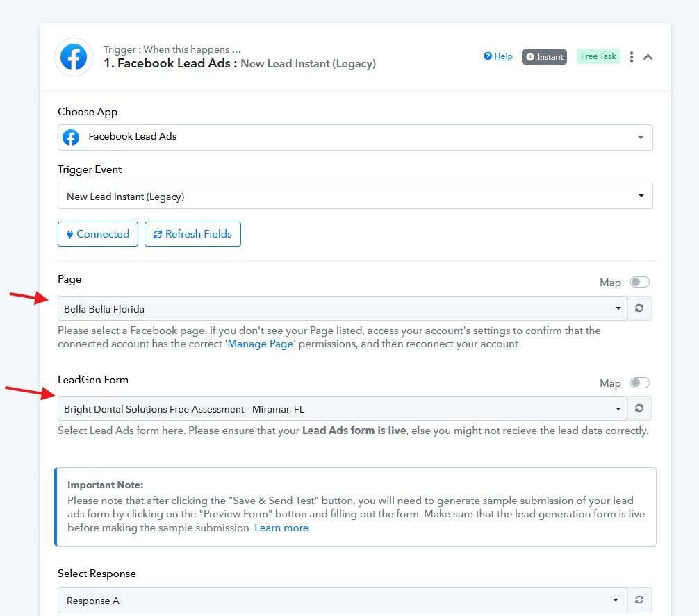This screenshot has height=616, width=699.
Task: Click the refresh icon beside LeadGen Form dropdown
Action: point(639,409)
